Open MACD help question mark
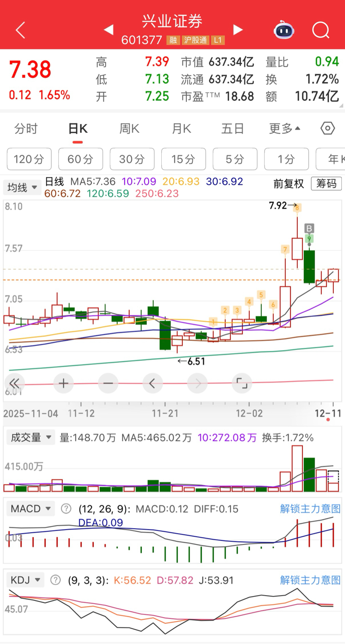Image resolution: width=345 pixels, height=644 pixels. point(66,509)
